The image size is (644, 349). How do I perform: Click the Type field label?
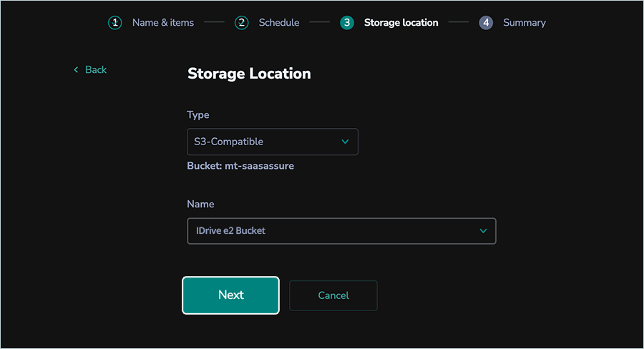[198, 114]
